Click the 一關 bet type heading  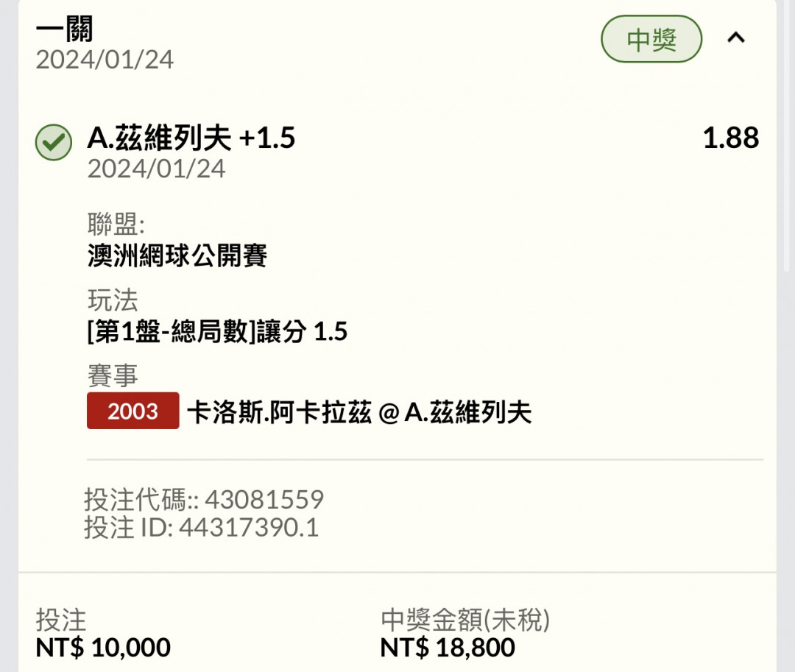click(x=64, y=29)
